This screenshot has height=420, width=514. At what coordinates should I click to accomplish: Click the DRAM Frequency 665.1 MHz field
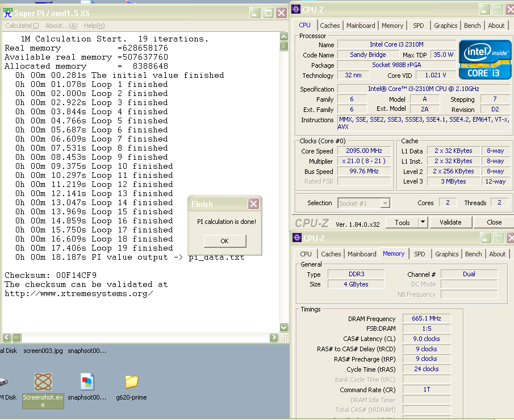(x=427, y=318)
